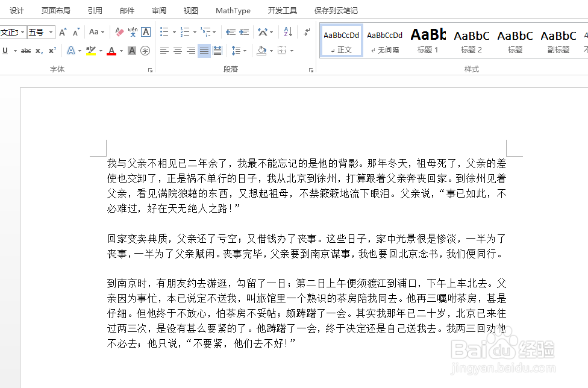Open the 邮件 tab
Screen dimensions: 588x388
click(127, 10)
